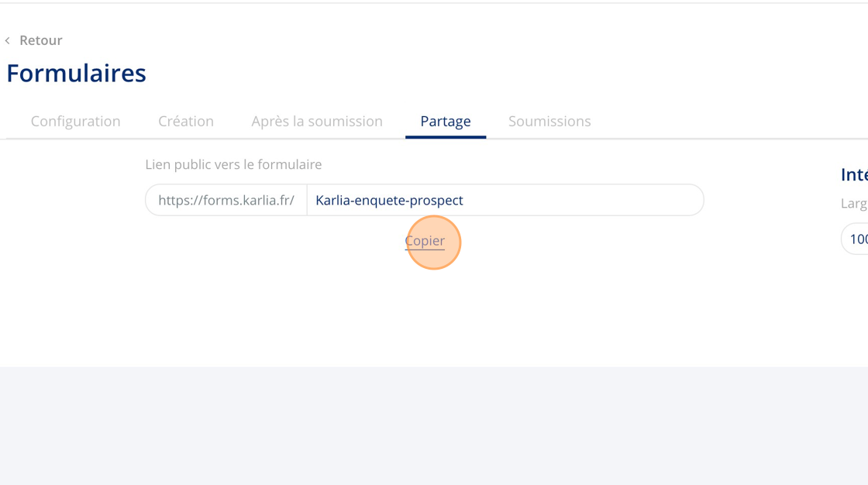
Task: Click the cut-off Inte heading on right
Action: tap(854, 175)
